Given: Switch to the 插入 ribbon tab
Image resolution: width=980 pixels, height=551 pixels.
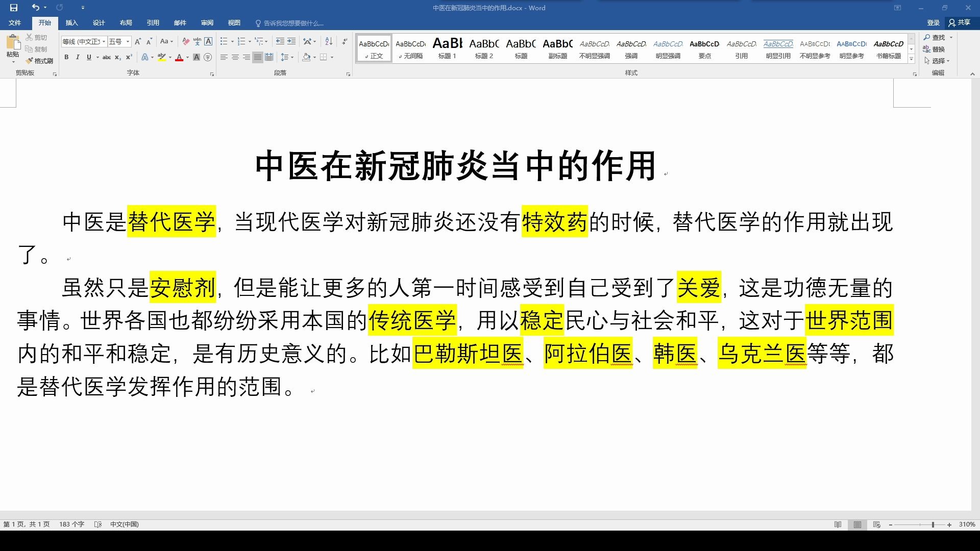Looking at the screenshot, I should click(71, 22).
